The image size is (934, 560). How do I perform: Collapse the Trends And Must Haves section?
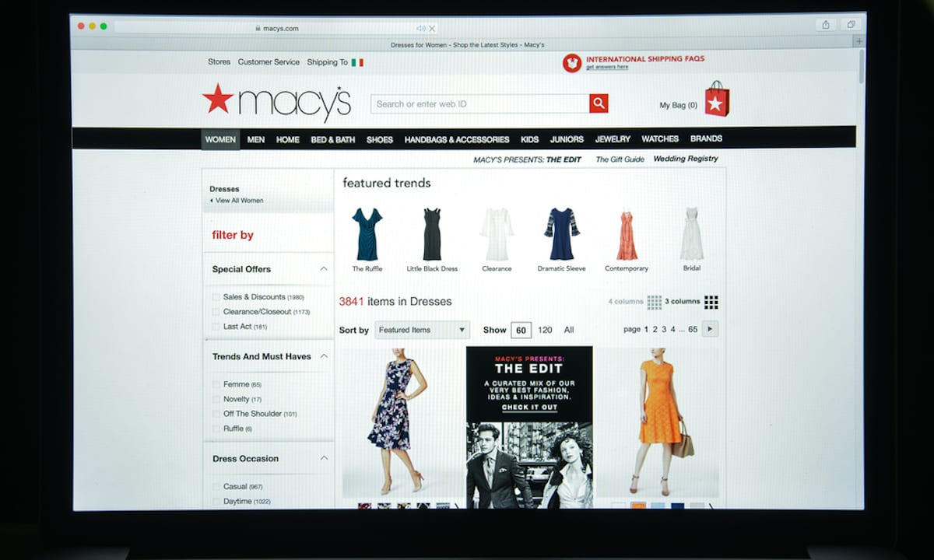click(x=324, y=356)
